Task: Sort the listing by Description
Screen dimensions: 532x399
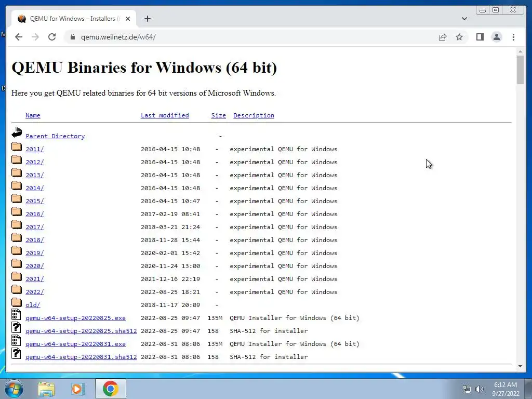Action: (x=254, y=115)
